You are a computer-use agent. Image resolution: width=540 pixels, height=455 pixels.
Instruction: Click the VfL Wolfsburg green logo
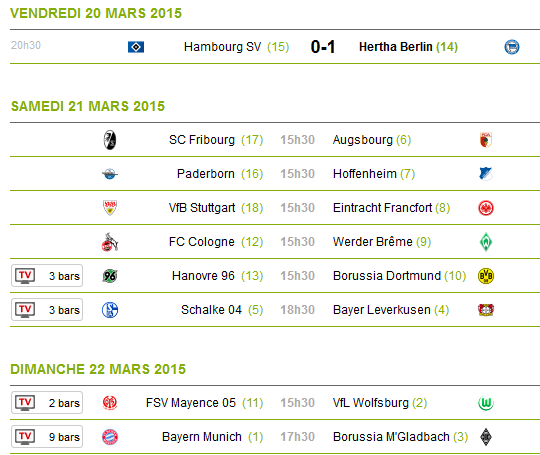[486, 403]
